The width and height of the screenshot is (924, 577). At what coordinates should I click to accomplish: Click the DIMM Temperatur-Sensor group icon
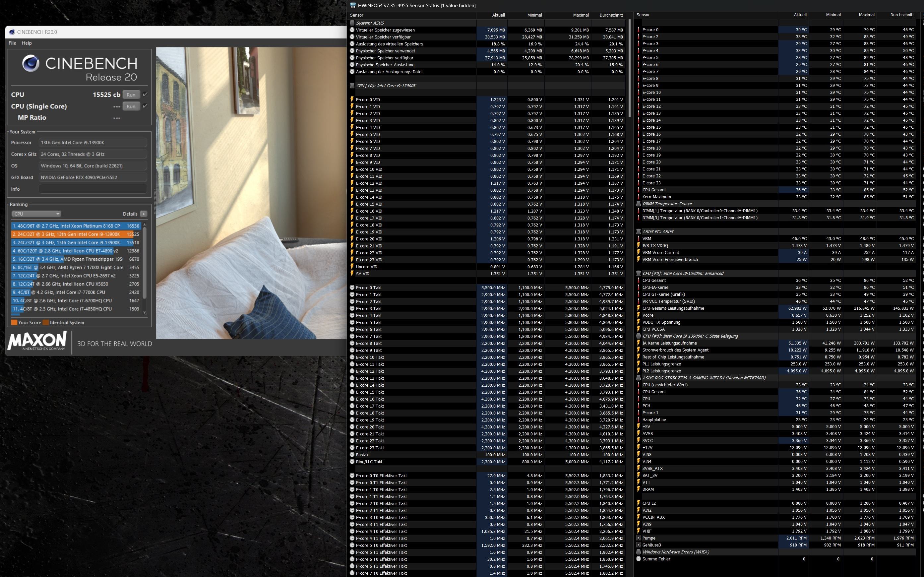pyautogui.click(x=639, y=204)
